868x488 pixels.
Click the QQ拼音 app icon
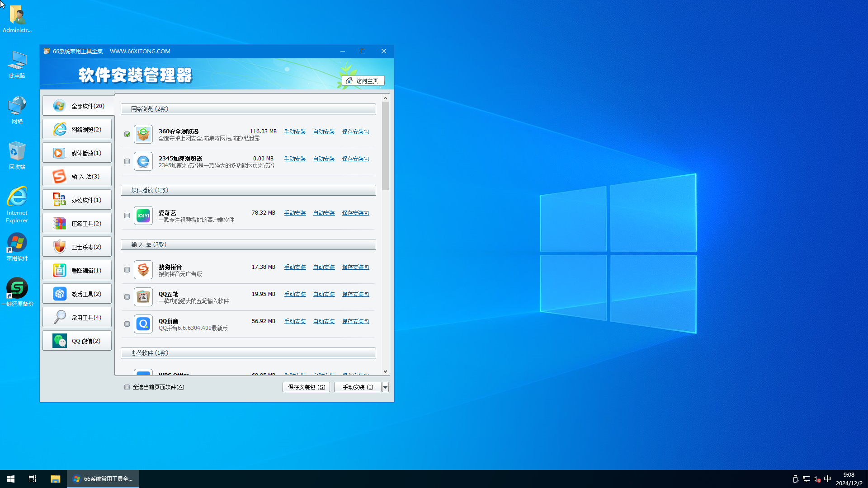pyautogui.click(x=143, y=324)
